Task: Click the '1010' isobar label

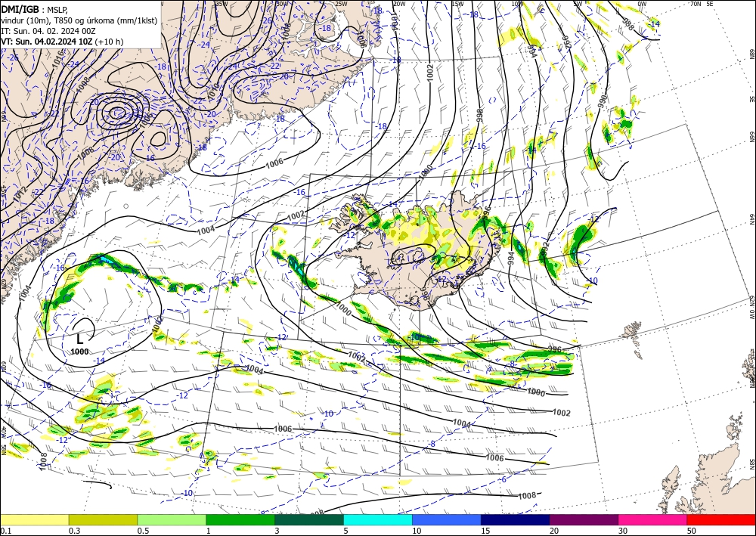Action: [x=214, y=91]
